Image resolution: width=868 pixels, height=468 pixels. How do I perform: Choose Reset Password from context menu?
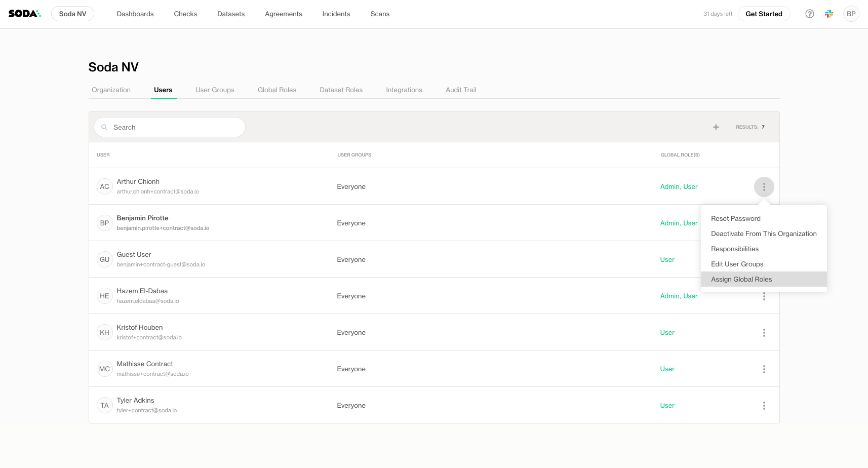point(736,218)
